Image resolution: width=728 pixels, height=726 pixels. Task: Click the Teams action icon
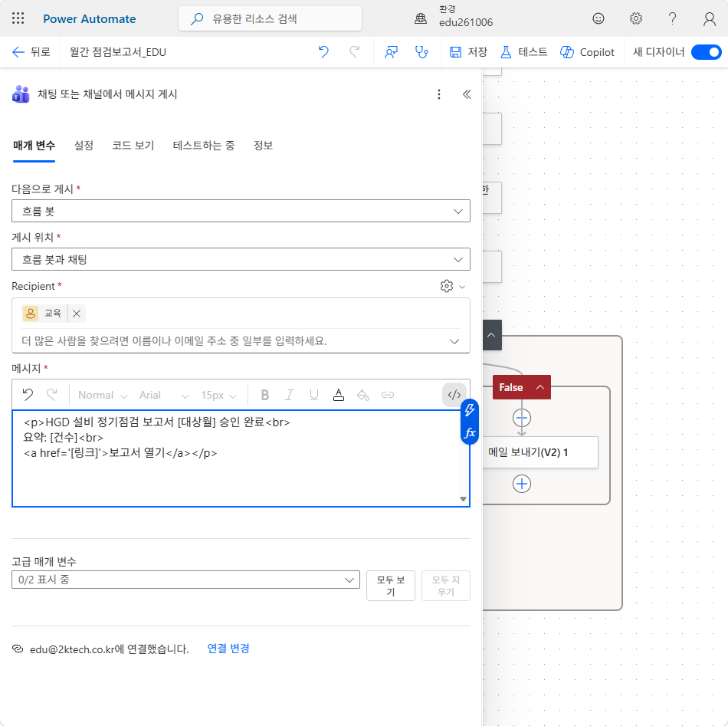click(21, 94)
